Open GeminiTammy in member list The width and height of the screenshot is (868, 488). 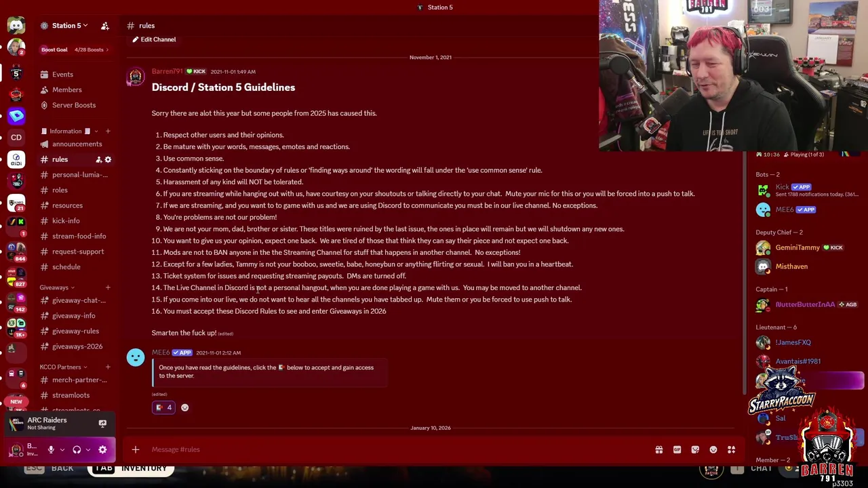coord(797,248)
